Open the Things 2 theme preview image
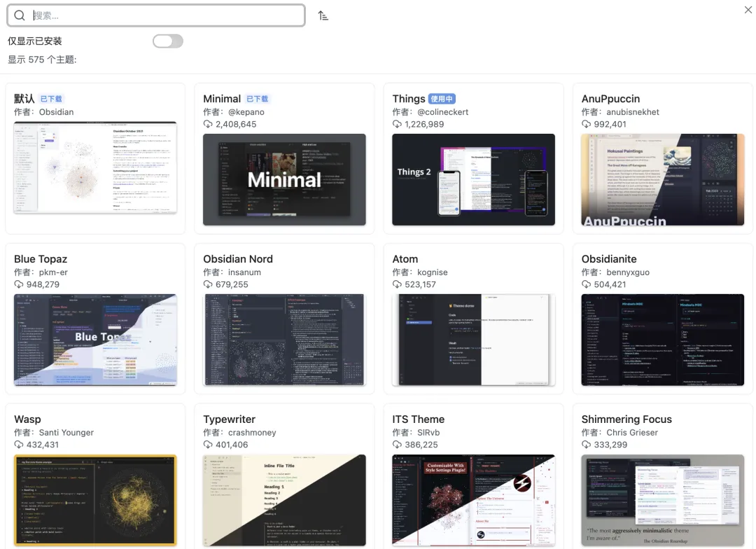Viewport: 756px width, 549px height. pos(473,179)
